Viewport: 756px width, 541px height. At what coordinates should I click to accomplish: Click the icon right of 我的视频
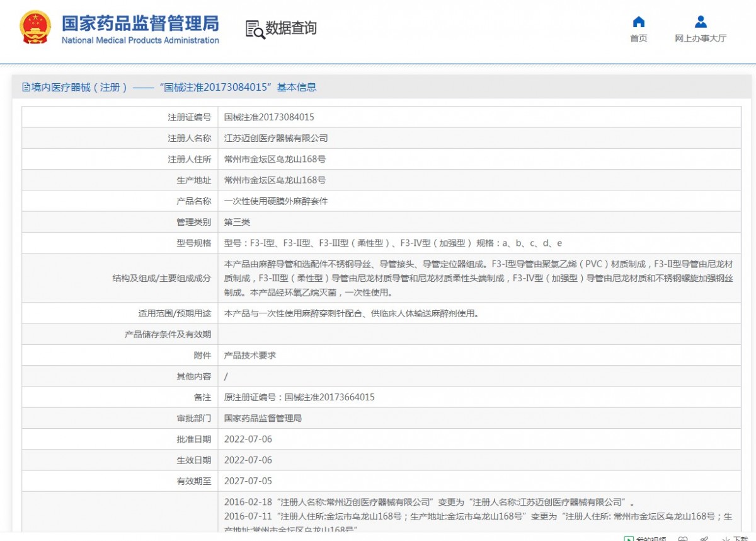pos(683,539)
